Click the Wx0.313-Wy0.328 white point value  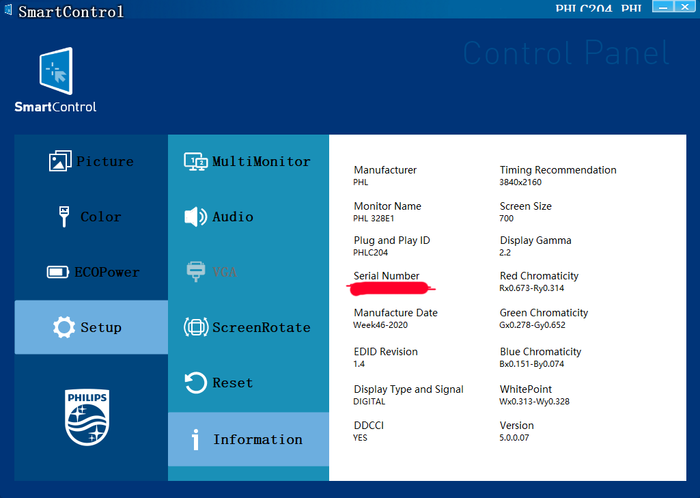coord(534,402)
